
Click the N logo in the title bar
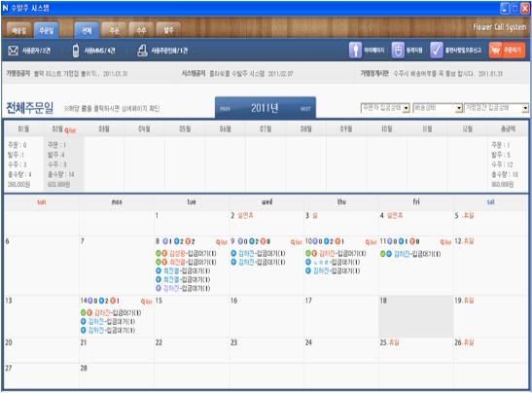[x=5, y=8]
